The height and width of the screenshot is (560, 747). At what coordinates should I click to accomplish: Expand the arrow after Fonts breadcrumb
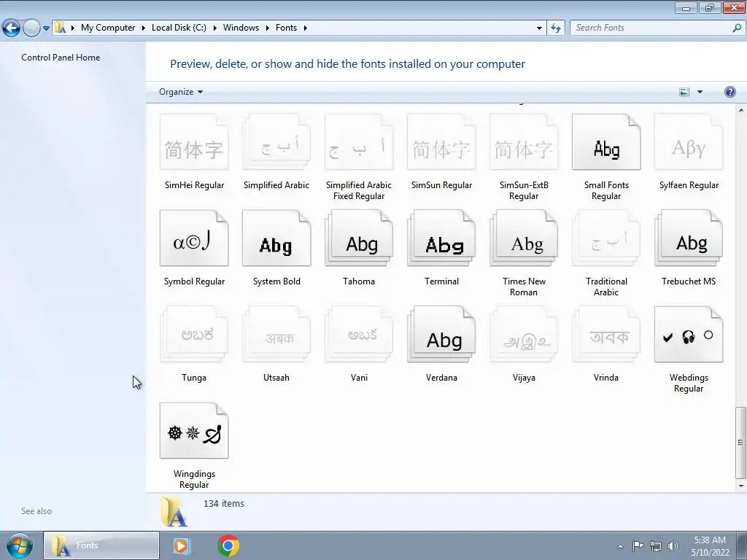click(305, 28)
